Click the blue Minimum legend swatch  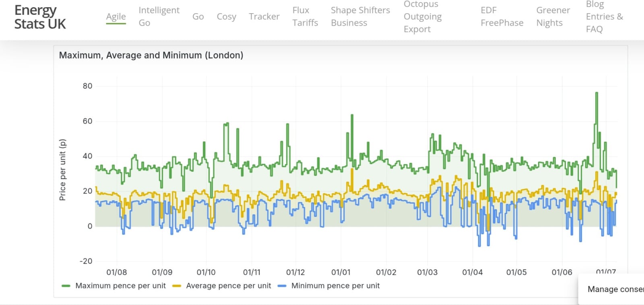(282, 286)
